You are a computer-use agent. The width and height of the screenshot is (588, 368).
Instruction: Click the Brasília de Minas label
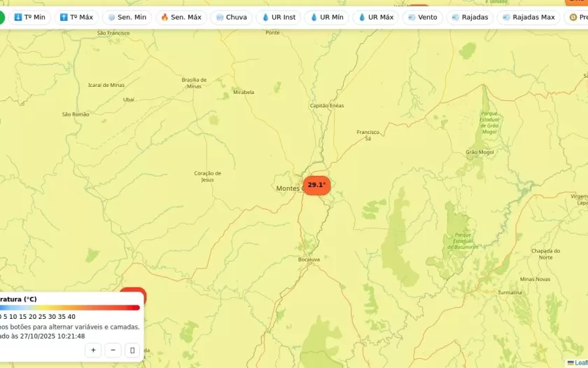coord(194,83)
